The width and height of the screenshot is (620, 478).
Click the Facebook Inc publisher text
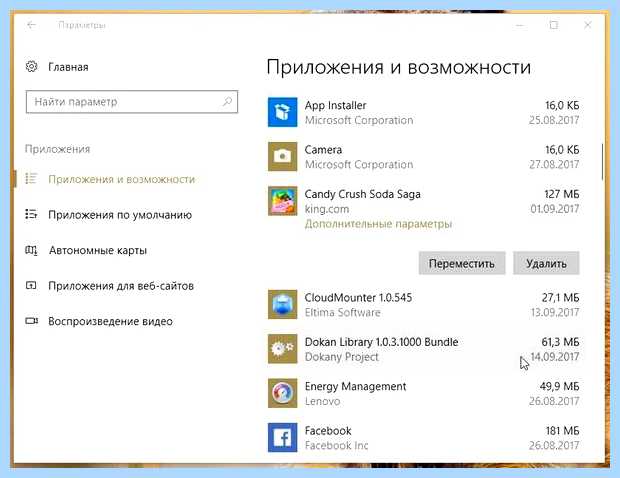[x=336, y=446]
